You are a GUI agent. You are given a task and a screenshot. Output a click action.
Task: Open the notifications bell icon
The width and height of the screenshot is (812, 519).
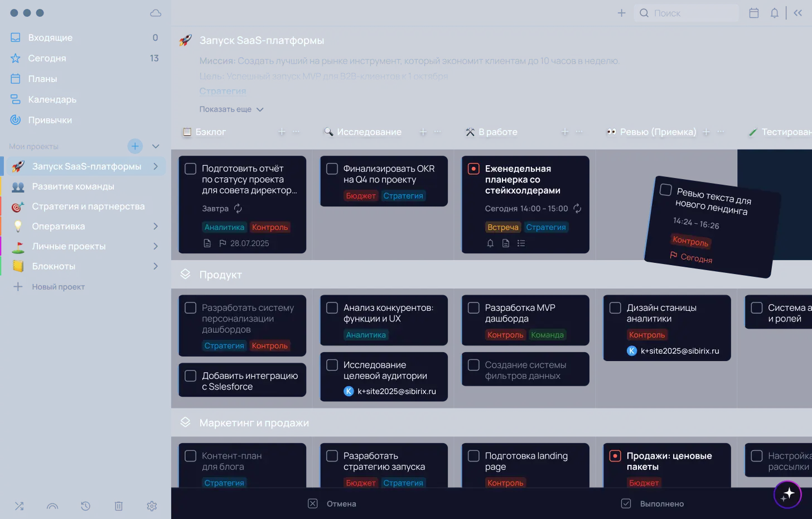tap(774, 13)
